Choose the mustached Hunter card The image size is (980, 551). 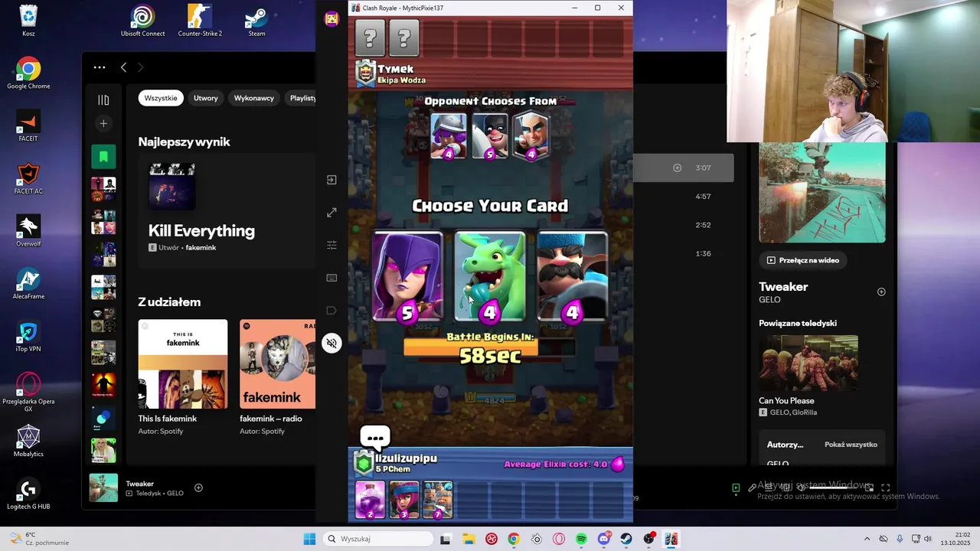point(572,276)
